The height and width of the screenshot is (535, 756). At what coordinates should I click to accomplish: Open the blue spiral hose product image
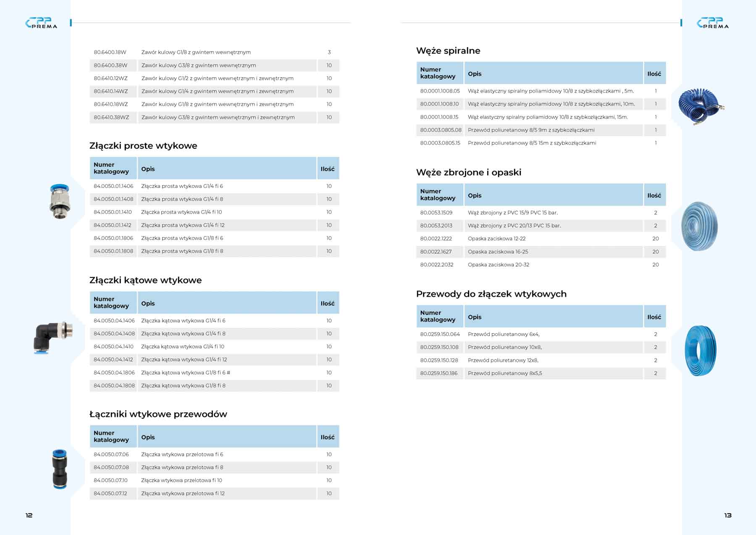tap(699, 106)
